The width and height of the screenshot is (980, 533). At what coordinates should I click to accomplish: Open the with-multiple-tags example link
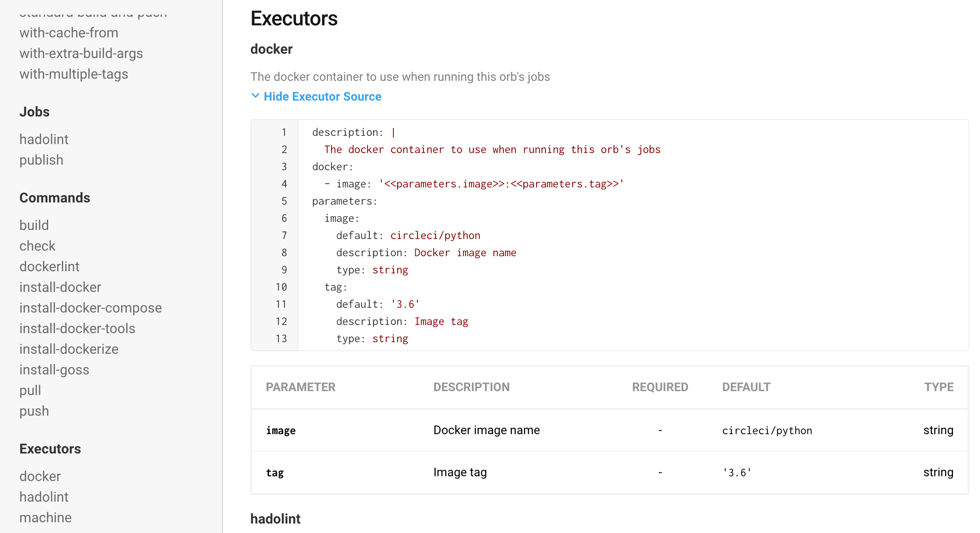pyautogui.click(x=74, y=74)
